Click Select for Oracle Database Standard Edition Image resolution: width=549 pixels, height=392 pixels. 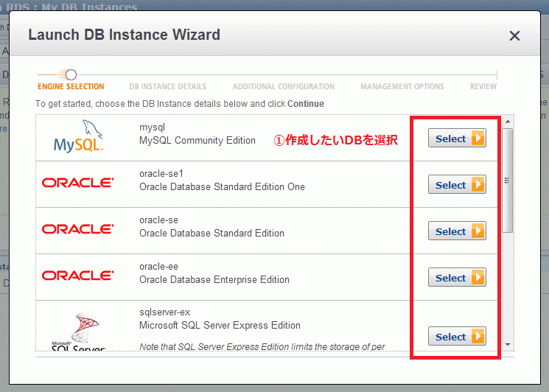457,231
